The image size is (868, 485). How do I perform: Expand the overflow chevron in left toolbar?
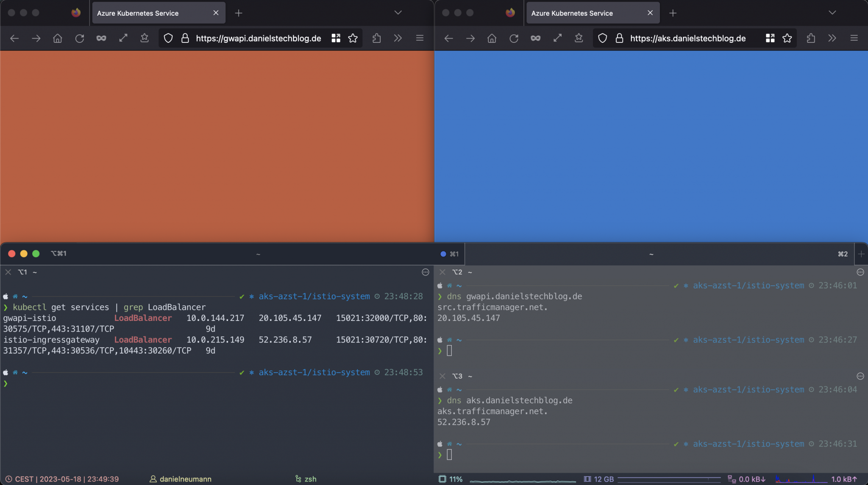point(398,38)
